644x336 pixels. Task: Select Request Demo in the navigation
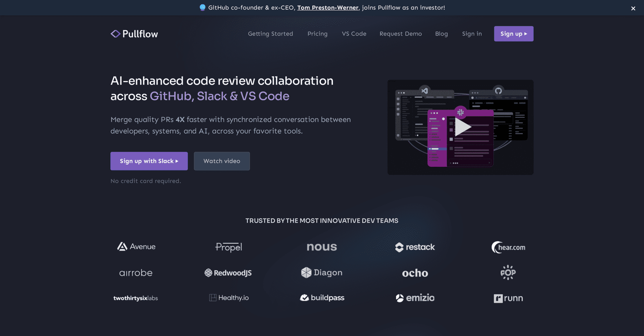click(x=400, y=34)
